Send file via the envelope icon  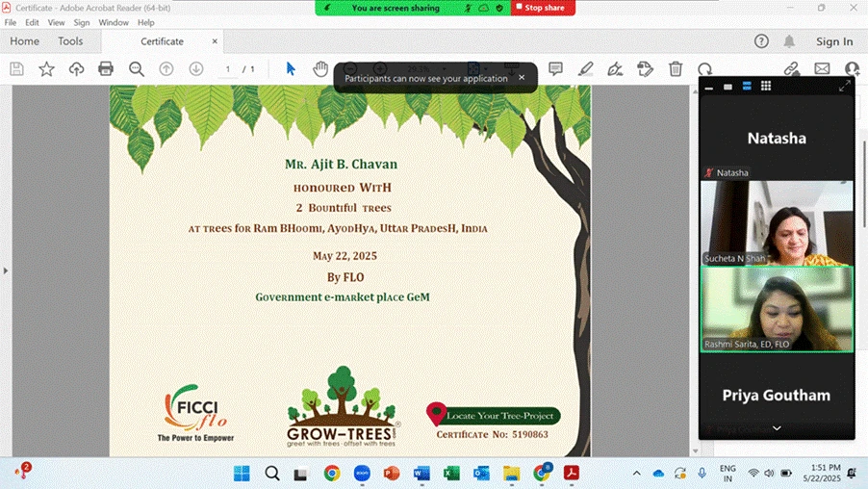click(822, 69)
